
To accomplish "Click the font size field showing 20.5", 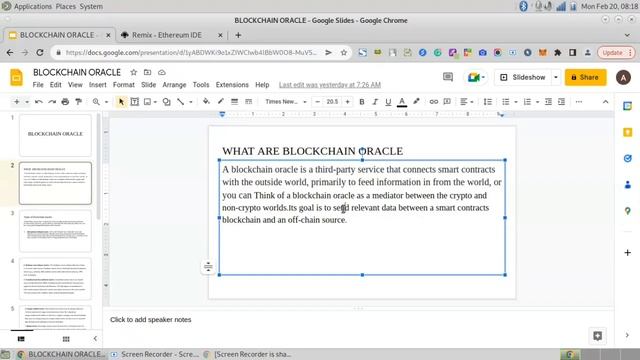I will tap(332, 102).
